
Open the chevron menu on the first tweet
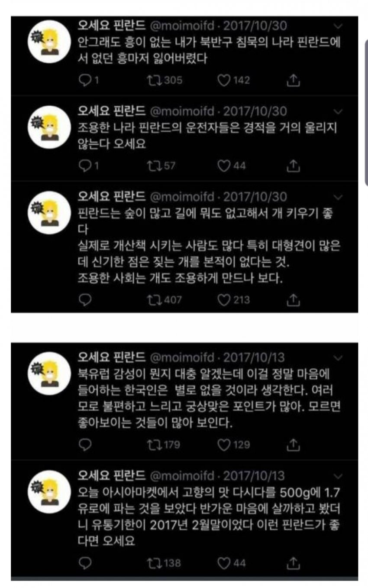(x=339, y=26)
